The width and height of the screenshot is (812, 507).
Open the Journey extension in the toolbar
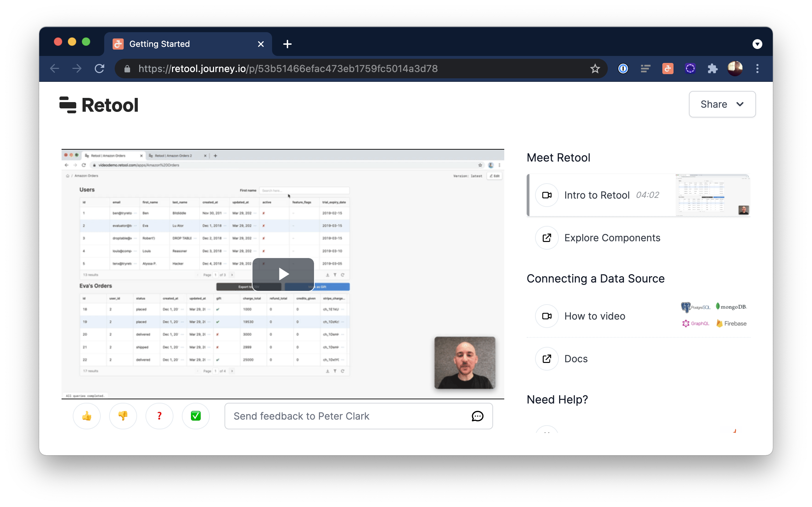tap(668, 69)
